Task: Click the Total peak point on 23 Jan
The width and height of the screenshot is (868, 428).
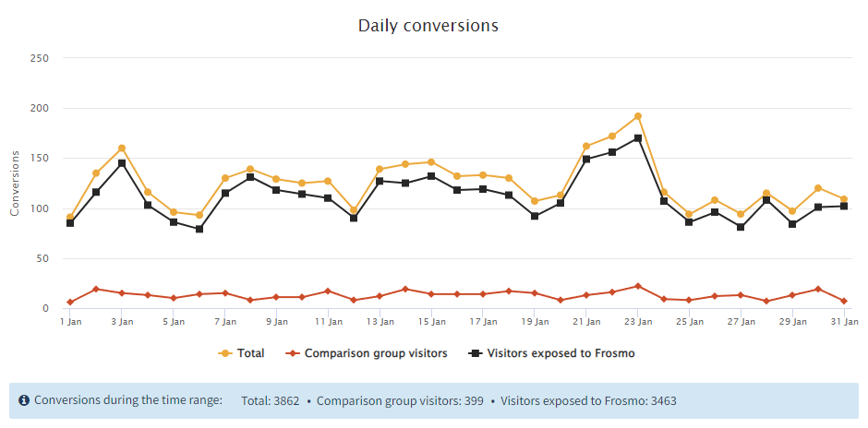Action: pyautogui.click(x=637, y=116)
